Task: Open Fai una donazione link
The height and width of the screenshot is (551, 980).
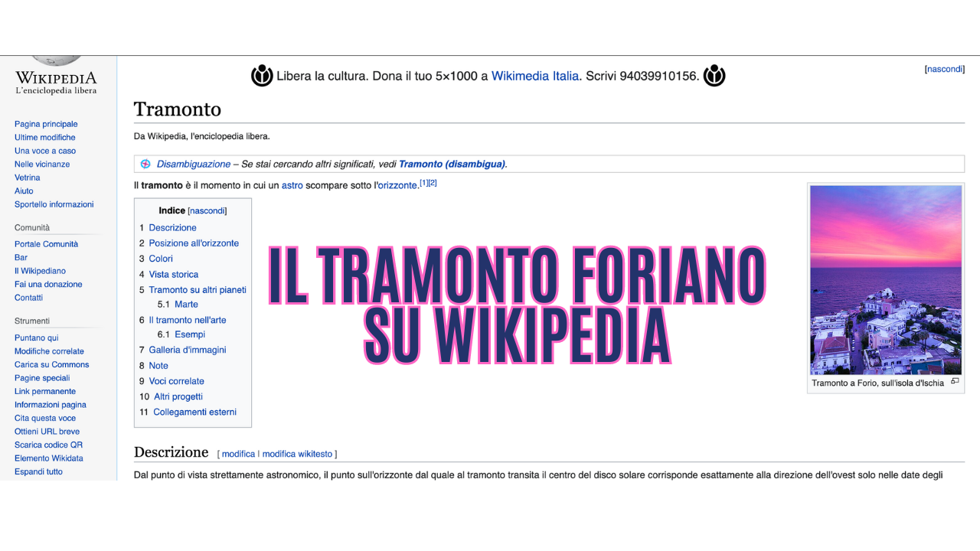Action: point(48,284)
